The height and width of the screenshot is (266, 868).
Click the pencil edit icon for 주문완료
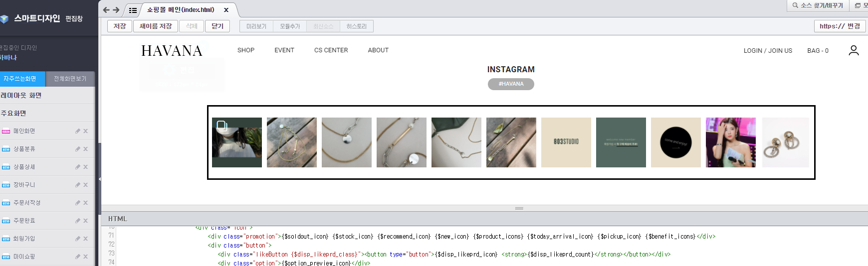[x=78, y=221]
